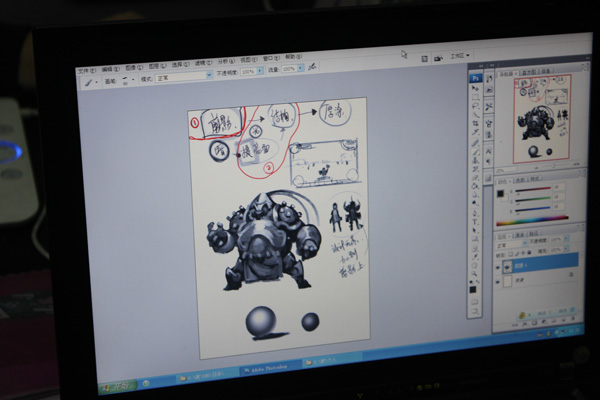Toggle lock all padlock in Layers panel

[x=529, y=253]
